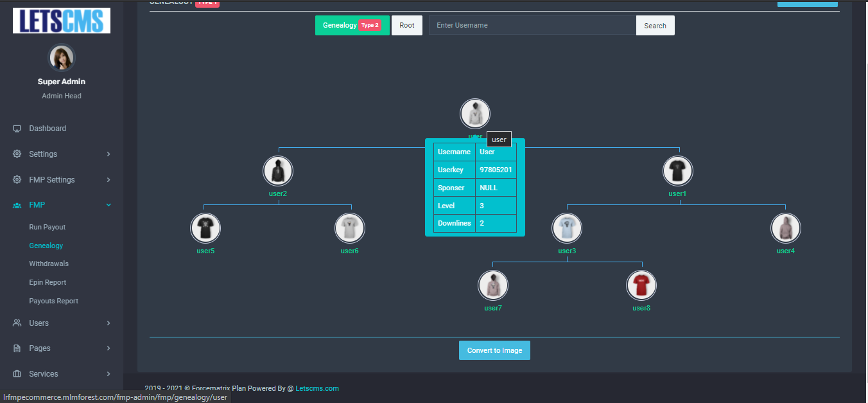Open Run Payout menu item
This screenshot has width=868, height=403.
click(48, 227)
